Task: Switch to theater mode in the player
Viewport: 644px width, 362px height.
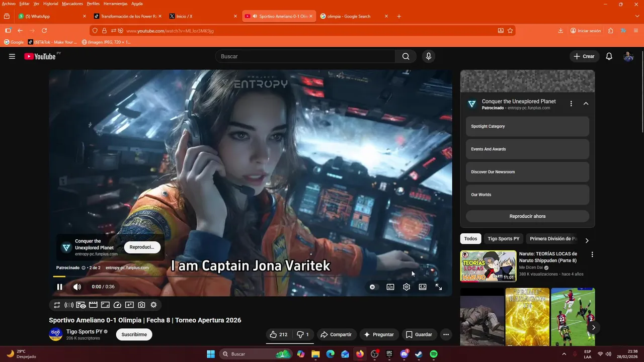Action: point(423,287)
